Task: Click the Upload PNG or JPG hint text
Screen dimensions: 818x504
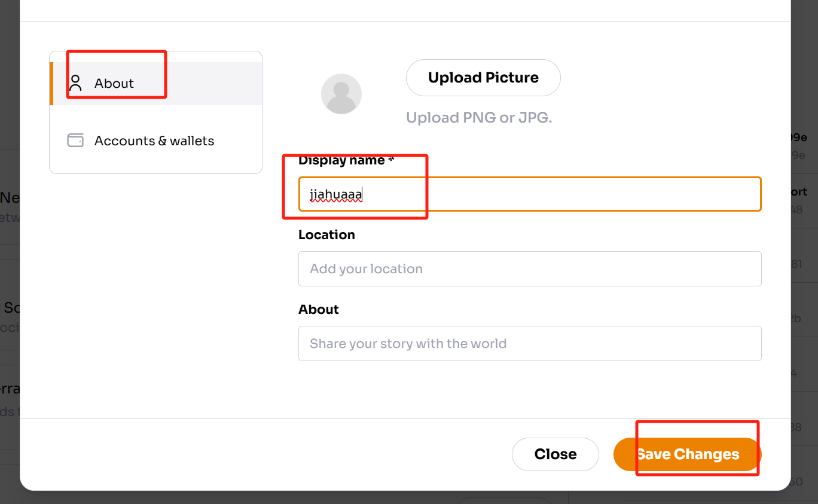Action: pyautogui.click(x=479, y=118)
